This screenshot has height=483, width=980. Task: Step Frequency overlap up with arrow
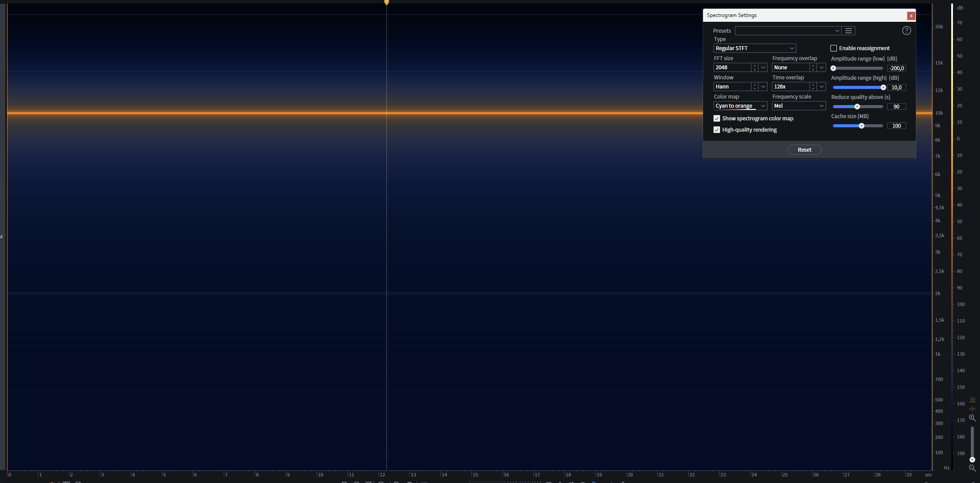click(x=813, y=65)
